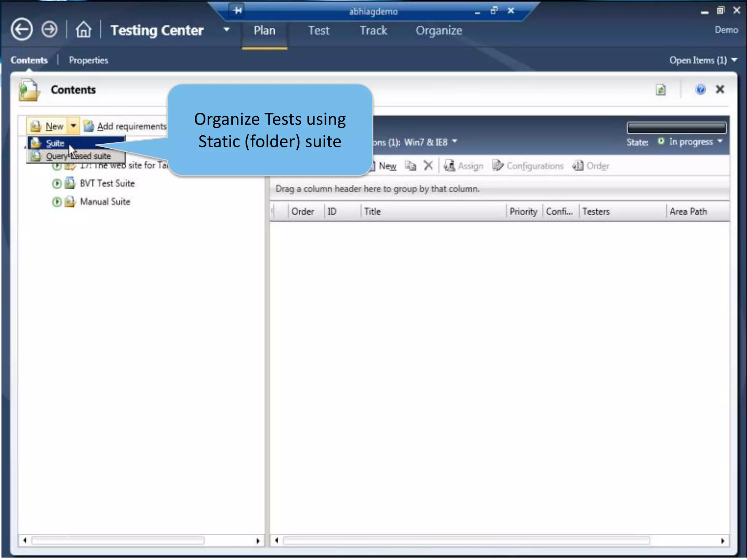The width and height of the screenshot is (747, 560).
Task: Select Suite from the New menu
Action: [55, 143]
